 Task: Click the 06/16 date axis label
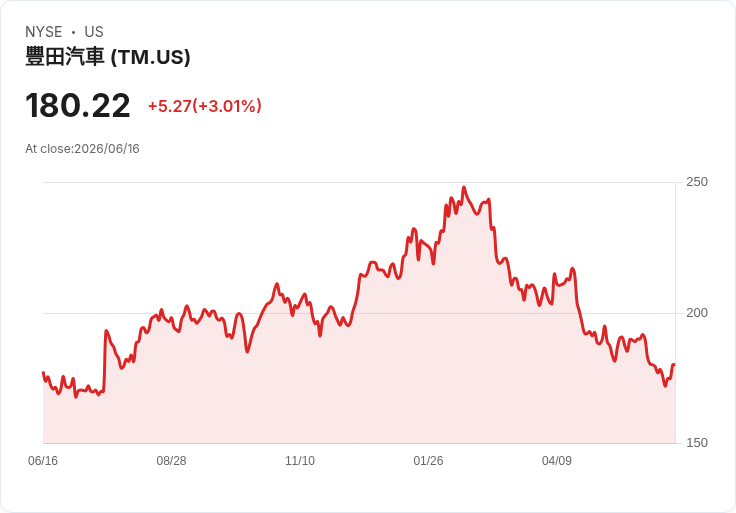43,461
